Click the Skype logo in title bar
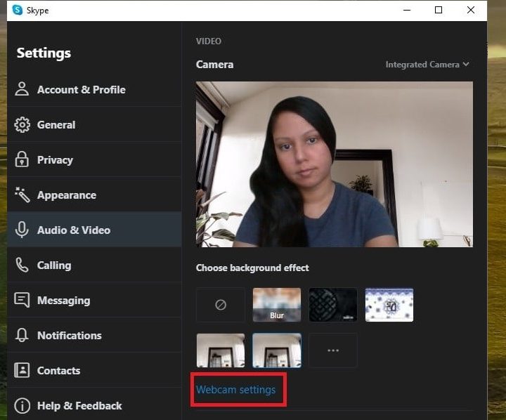506x420 pixels. pos(18,10)
